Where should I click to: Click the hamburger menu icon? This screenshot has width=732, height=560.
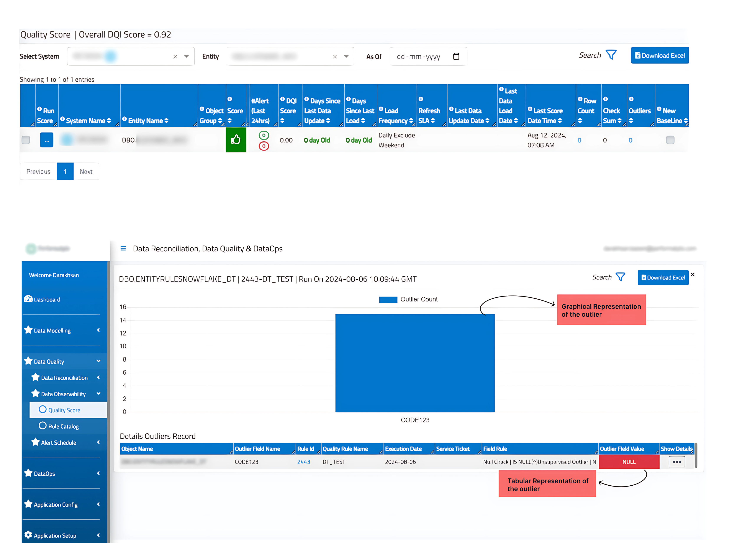(123, 248)
